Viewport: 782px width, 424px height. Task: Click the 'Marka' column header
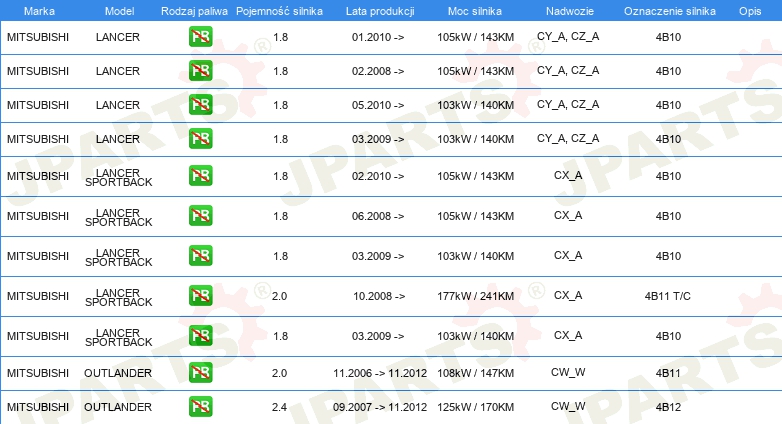point(39,11)
